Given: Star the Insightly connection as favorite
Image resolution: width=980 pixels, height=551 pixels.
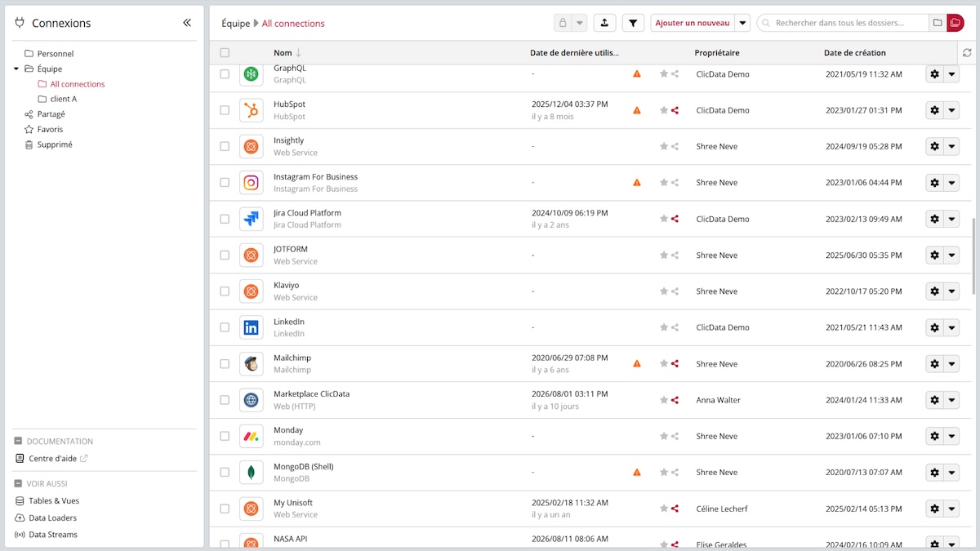Looking at the screenshot, I should (x=664, y=147).
